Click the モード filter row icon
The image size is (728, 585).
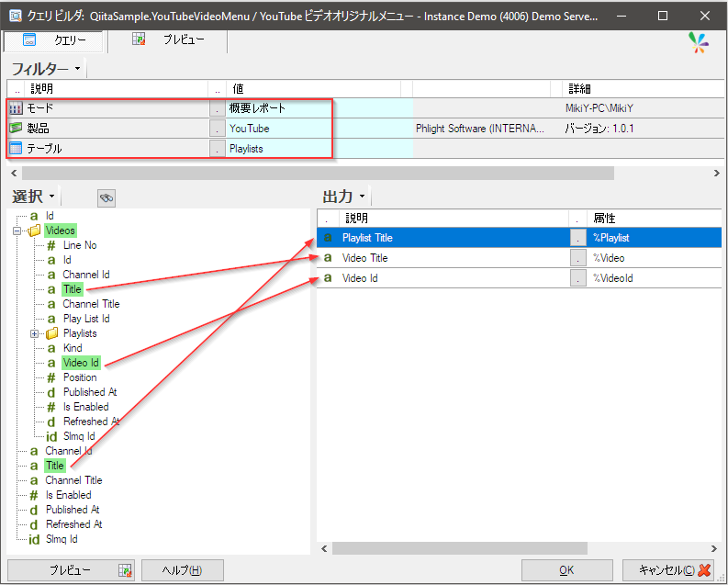(x=16, y=108)
